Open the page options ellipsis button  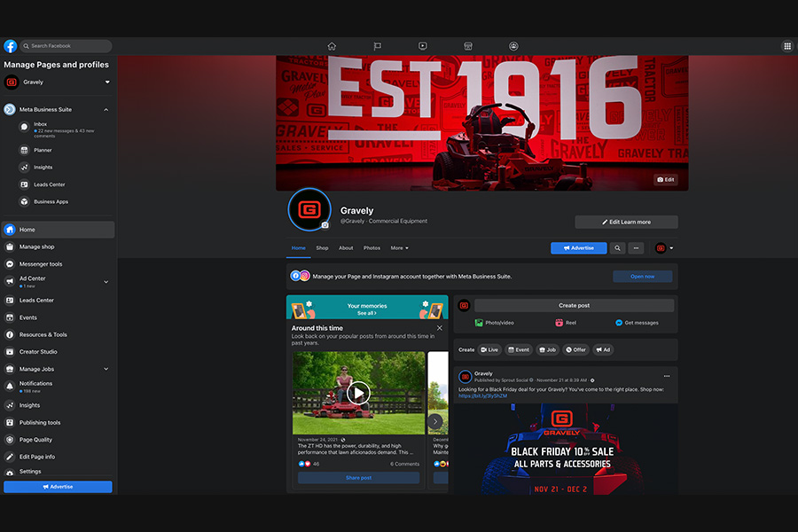(x=636, y=248)
